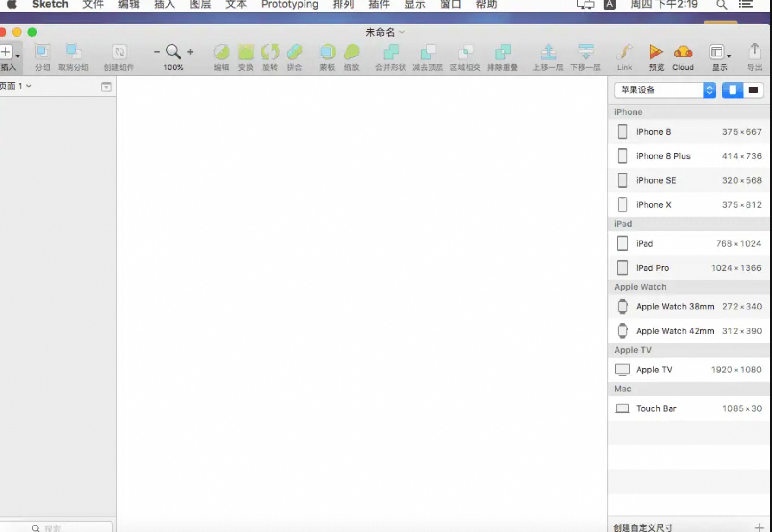The height and width of the screenshot is (532, 772).
Task: Click the layer search field
Action: [x=56, y=527]
